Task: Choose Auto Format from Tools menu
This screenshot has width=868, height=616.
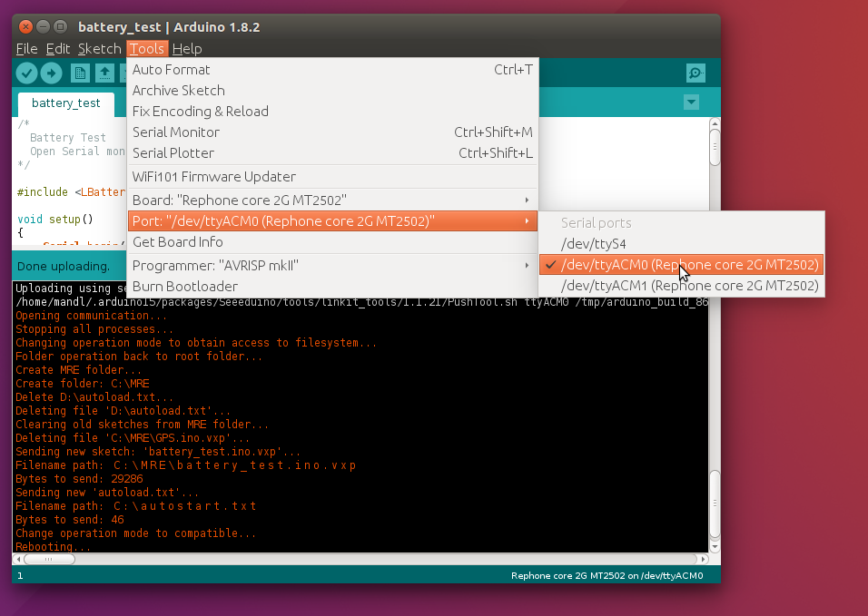Action: tap(332, 70)
